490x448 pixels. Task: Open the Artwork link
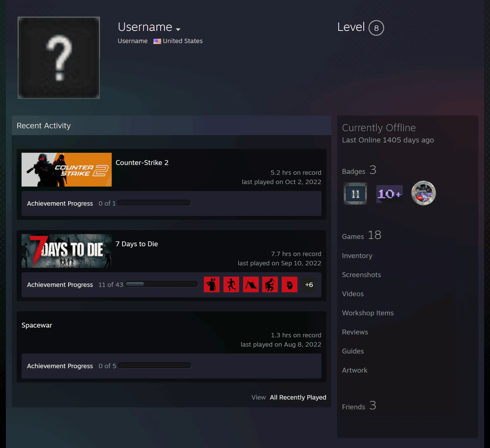(x=355, y=370)
